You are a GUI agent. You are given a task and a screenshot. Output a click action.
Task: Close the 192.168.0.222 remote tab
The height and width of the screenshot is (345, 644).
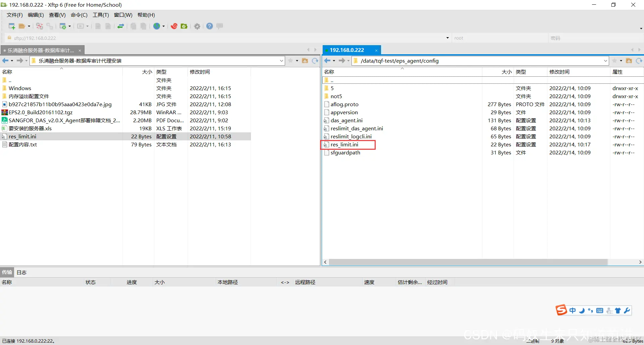[376, 51]
